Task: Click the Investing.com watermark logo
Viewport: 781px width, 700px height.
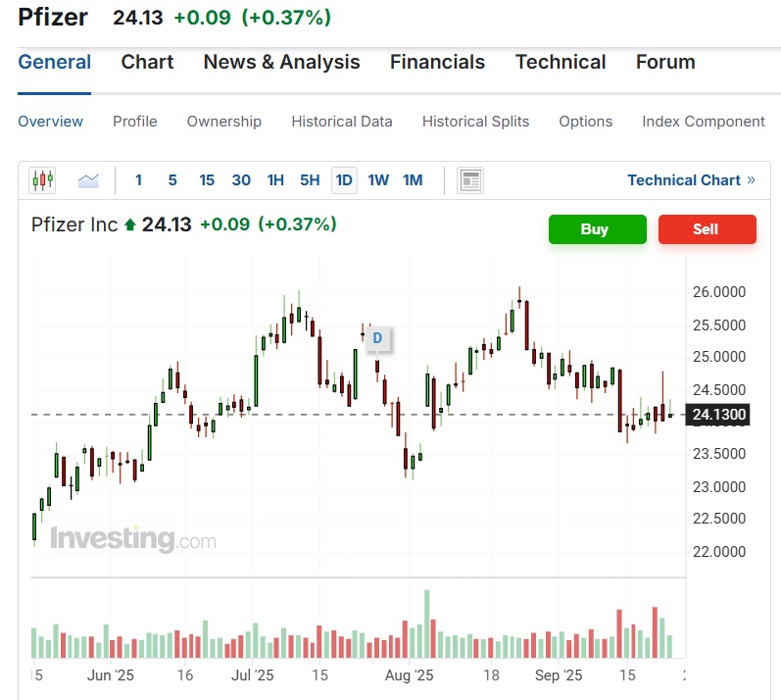Action: pyautogui.click(x=133, y=539)
